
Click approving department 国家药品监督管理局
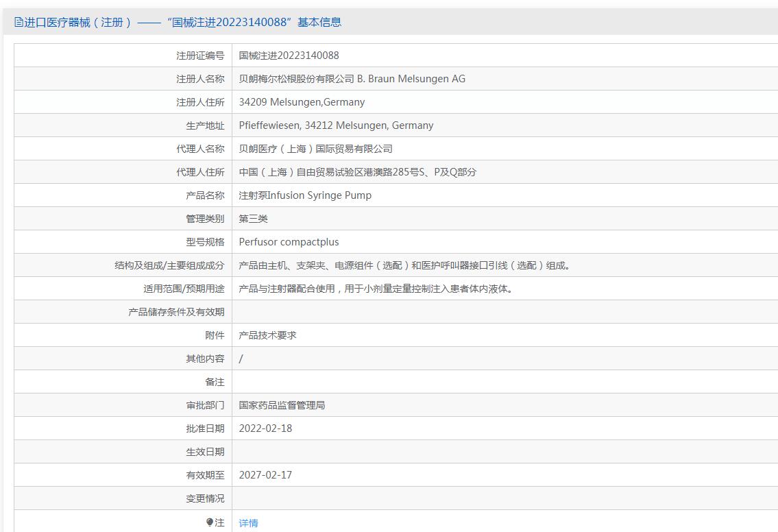click(282, 405)
